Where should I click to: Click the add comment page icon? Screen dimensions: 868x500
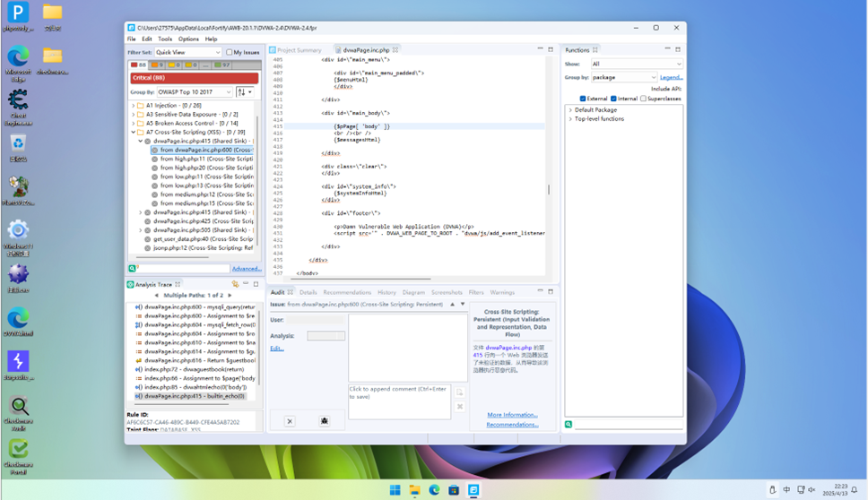click(459, 392)
